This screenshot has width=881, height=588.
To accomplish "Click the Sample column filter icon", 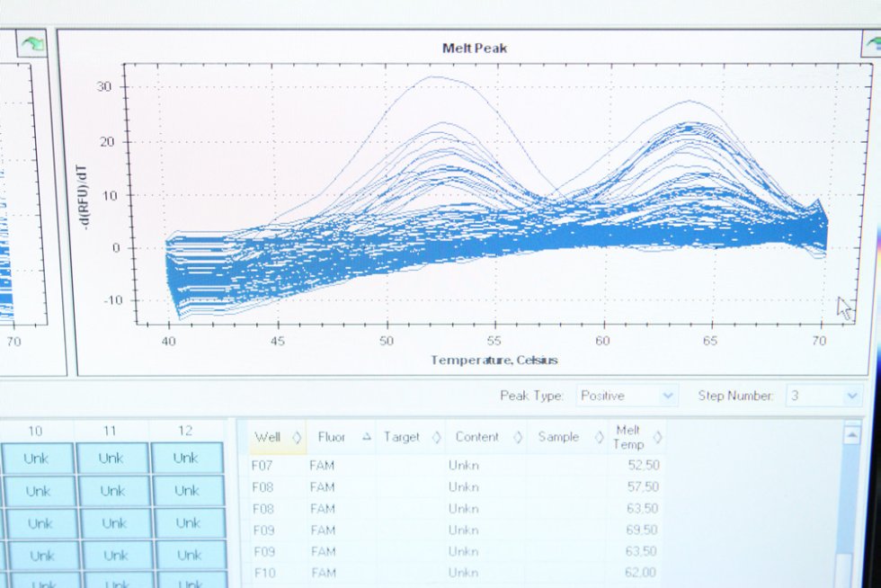I will coord(599,438).
